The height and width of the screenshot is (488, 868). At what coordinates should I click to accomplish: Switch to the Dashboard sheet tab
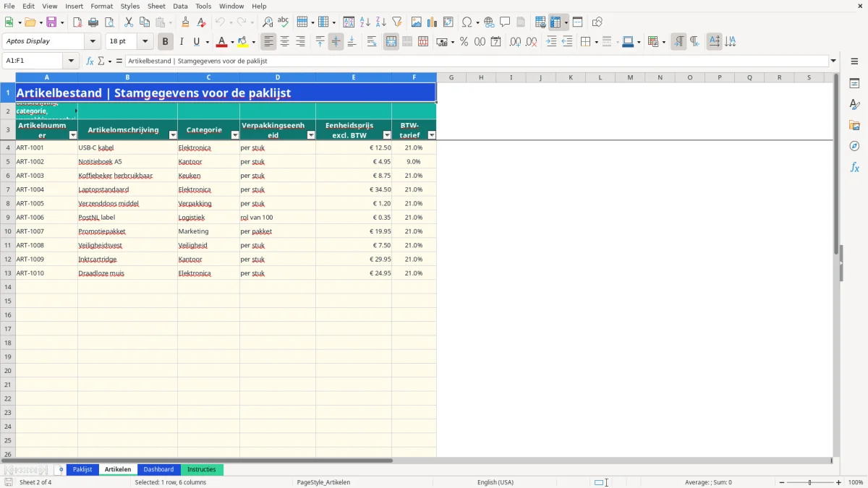(x=158, y=469)
